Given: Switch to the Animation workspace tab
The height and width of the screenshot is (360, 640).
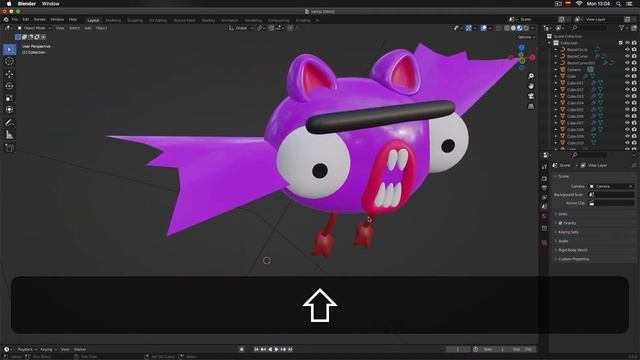Looking at the screenshot, I should (x=230, y=20).
